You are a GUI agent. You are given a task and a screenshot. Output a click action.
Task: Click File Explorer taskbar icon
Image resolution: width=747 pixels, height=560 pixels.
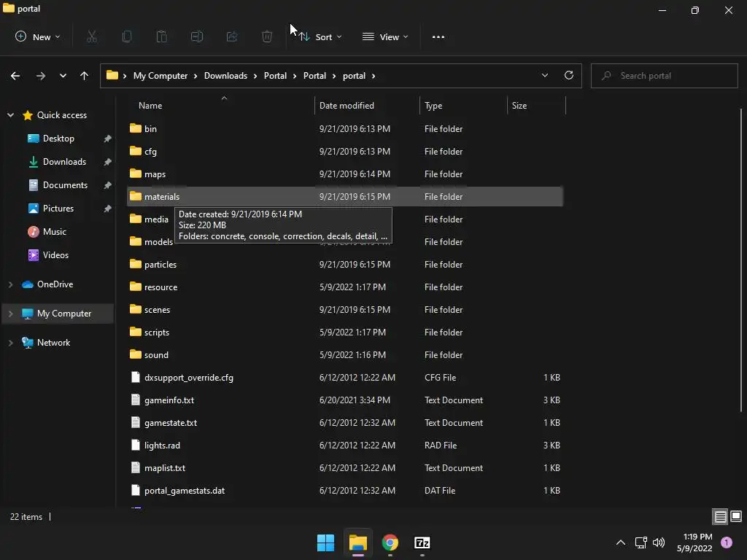coord(357,542)
